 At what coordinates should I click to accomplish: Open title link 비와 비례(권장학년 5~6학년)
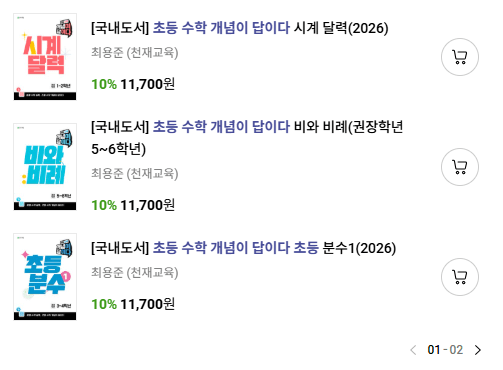point(247,138)
